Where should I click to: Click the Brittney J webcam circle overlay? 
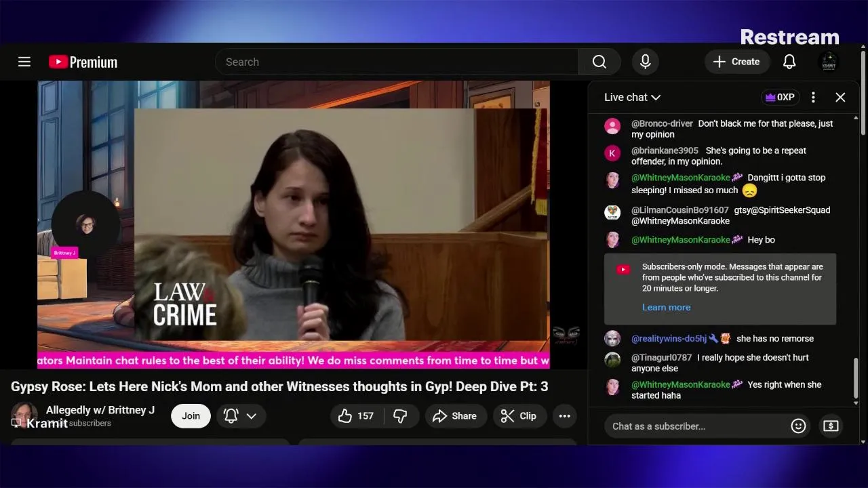pos(85,224)
